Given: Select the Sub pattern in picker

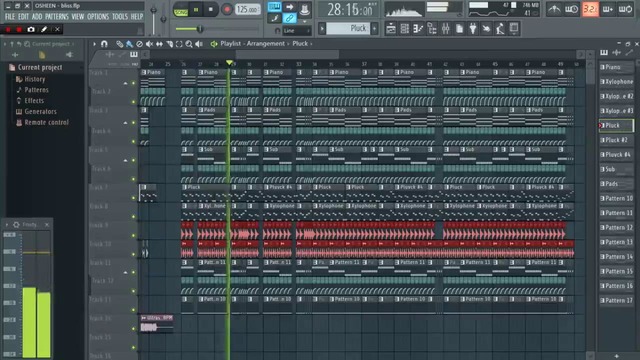Looking at the screenshot, I should 616,169.
